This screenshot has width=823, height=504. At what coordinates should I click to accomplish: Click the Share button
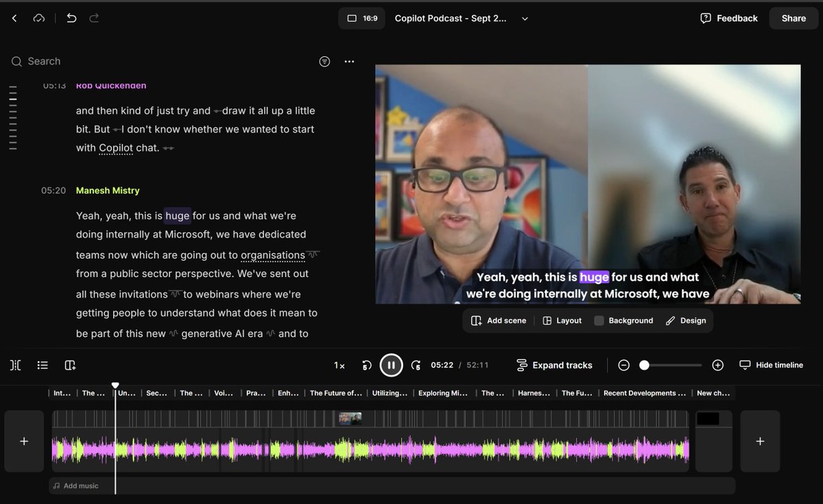793,18
